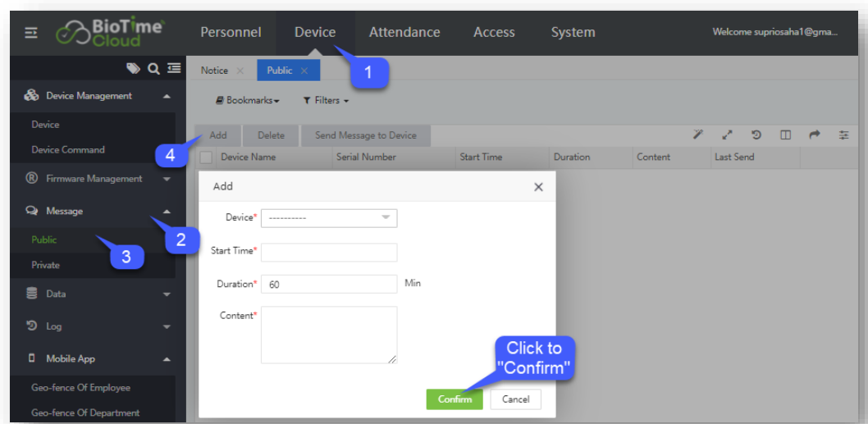The height and width of the screenshot is (424, 868).
Task: Open the Filters dropdown
Action: coord(326,101)
